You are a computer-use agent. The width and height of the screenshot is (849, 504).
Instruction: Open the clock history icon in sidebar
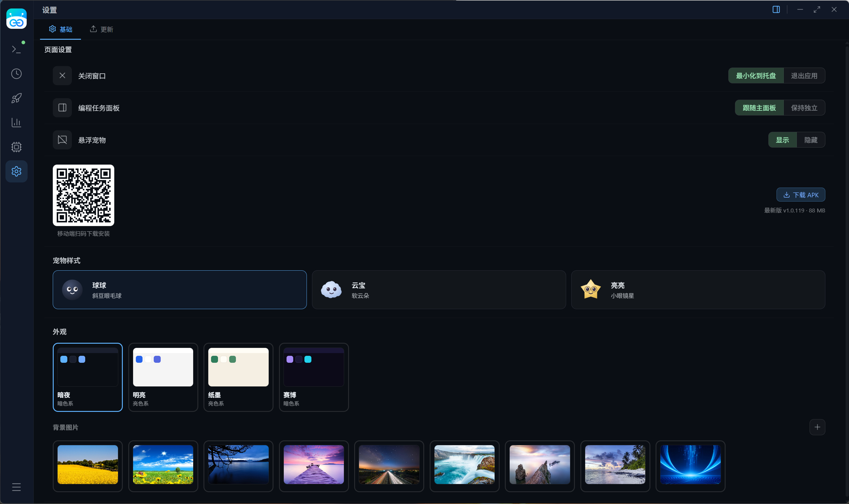coord(16,74)
